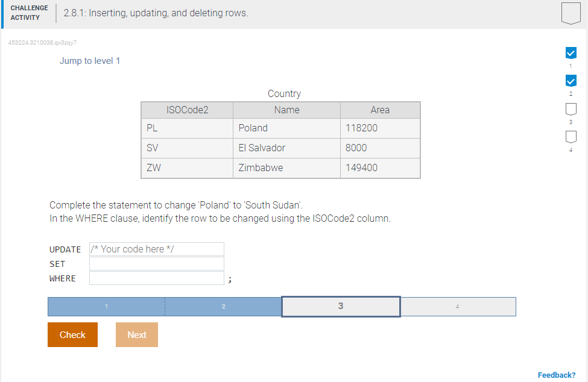
Task: Click the activity ID 453224.3210038.qx3zqy7 text
Action: click(42, 43)
